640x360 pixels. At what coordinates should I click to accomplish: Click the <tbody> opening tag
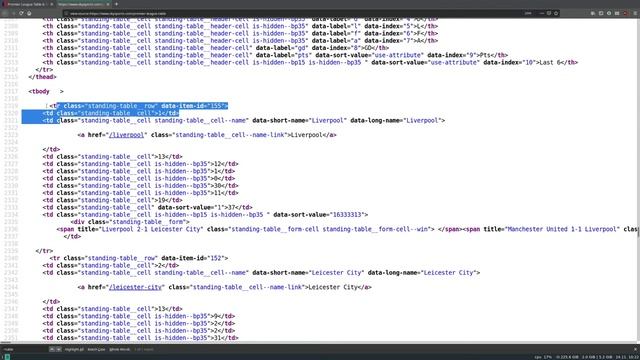(x=46, y=91)
